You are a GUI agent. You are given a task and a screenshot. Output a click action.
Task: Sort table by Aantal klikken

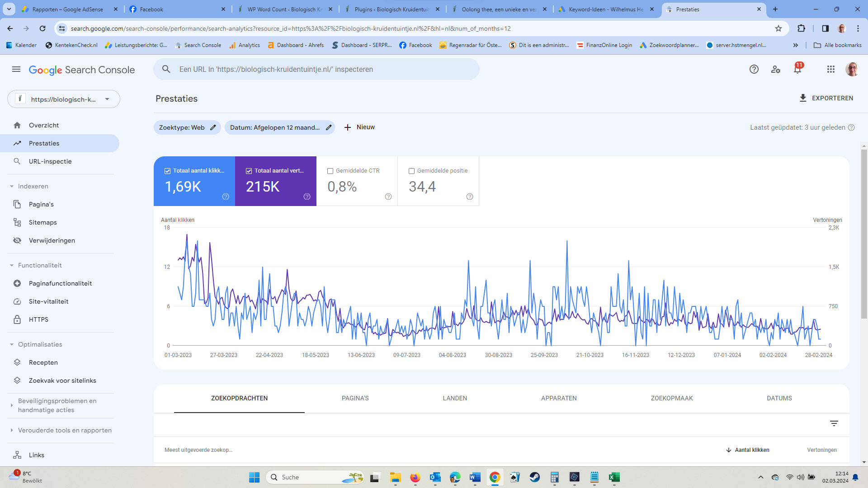[748, 450]
